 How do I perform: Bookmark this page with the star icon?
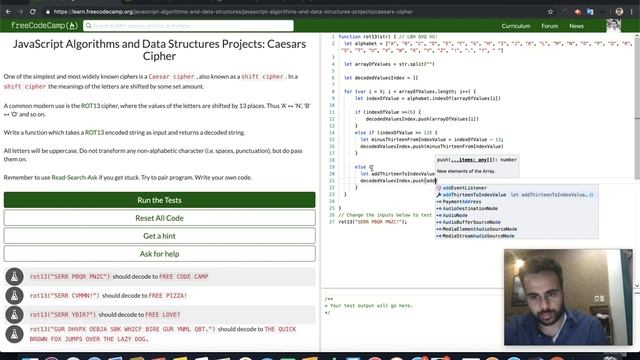click(551, 12)
